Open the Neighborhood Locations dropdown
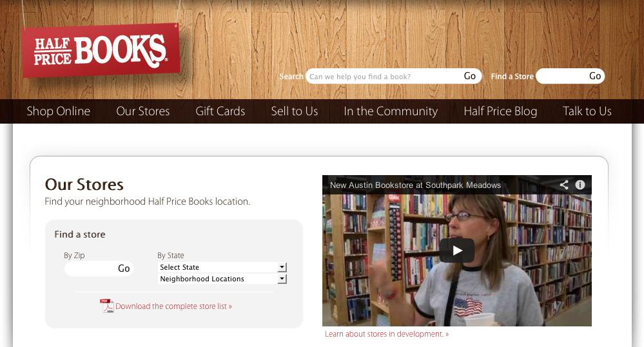The image size is (644, 347). 222,279
